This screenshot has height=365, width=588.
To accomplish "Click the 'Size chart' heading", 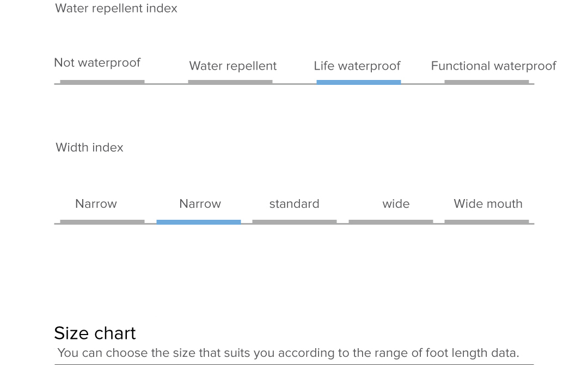I will (x=95, y=333).
